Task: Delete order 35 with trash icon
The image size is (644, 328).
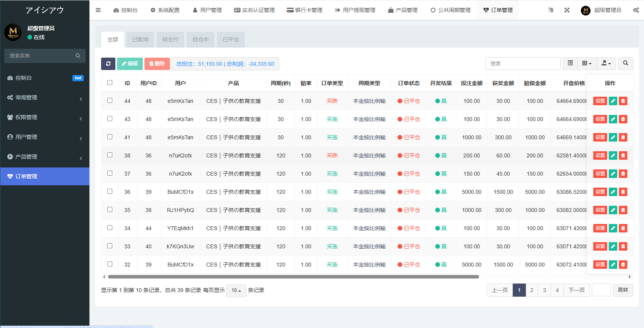Action: tap(623, 210)
